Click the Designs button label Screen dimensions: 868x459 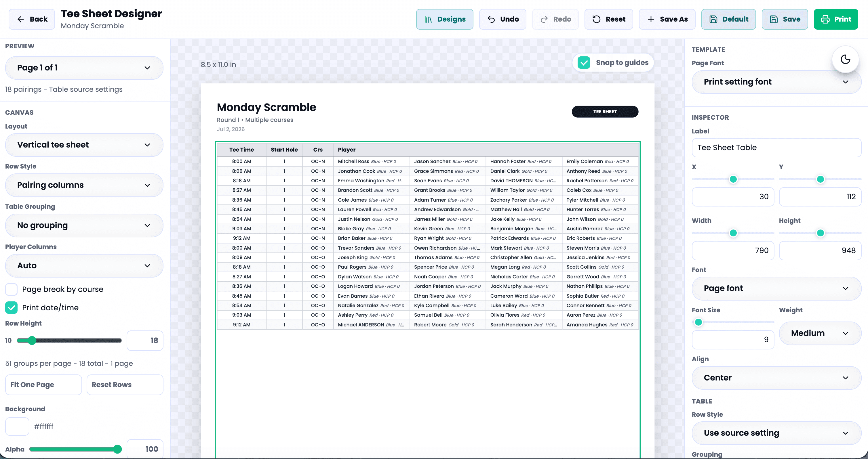point(451,19)
